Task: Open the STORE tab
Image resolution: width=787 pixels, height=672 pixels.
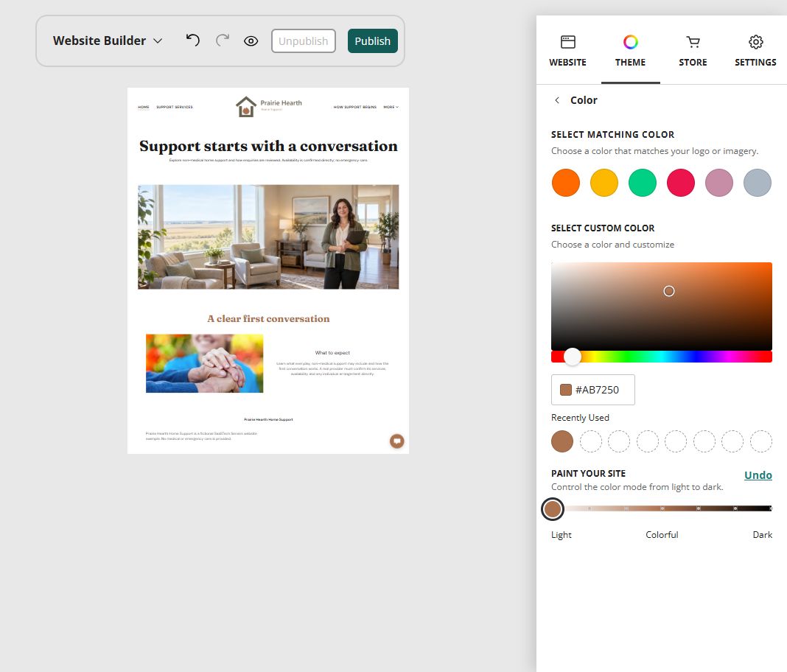Action: pyautogui.click(x=693, y=51)
